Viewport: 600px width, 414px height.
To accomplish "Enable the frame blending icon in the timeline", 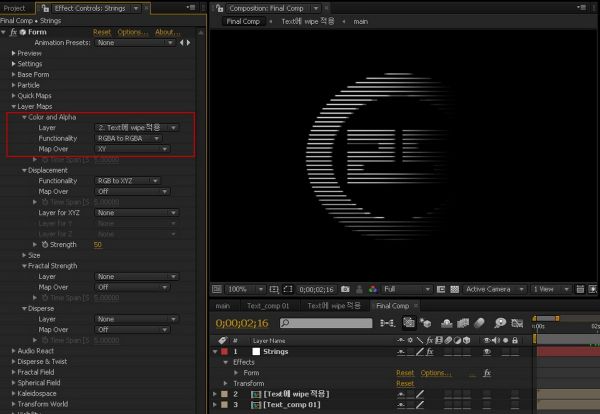I will coord(463,323).
